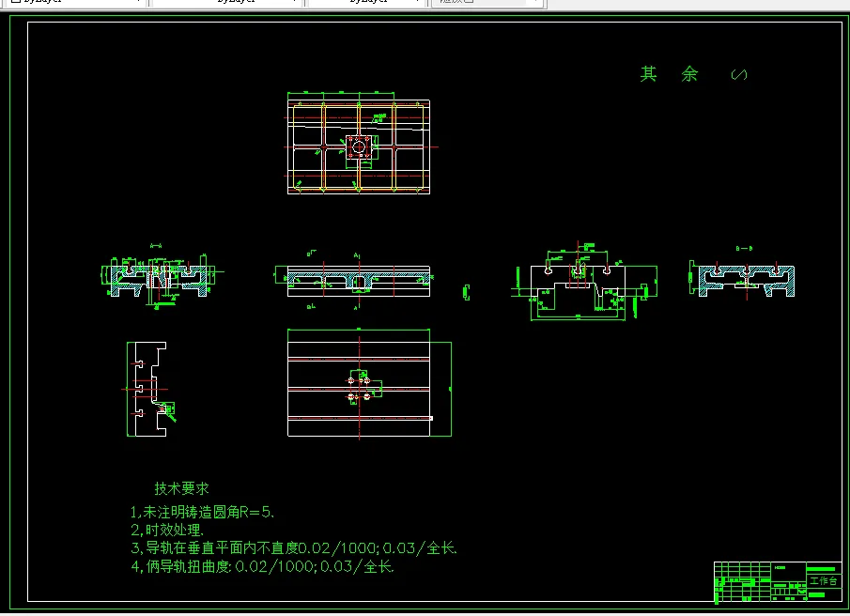Select the B-B section view drawing
The height and width of the screenshot is (616, 850).
click(x=742, y=280)
